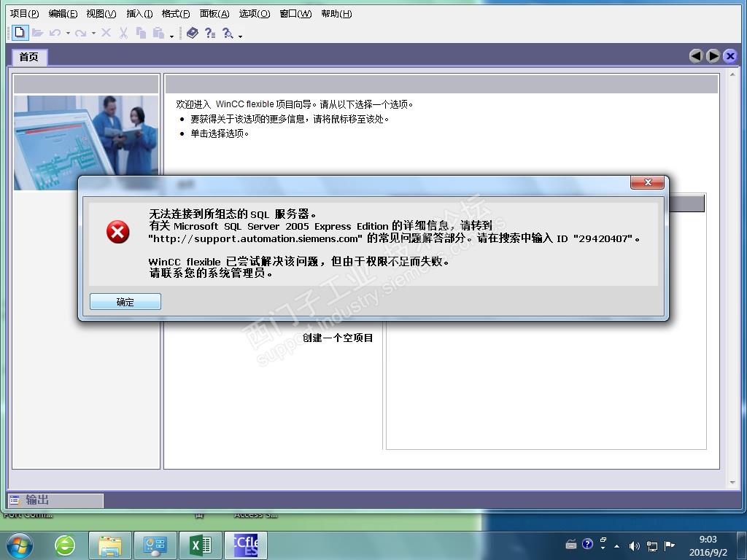Close the SQL error dialog with red X
The height and width of the screenshot is (560, 747).
(647, 182)
